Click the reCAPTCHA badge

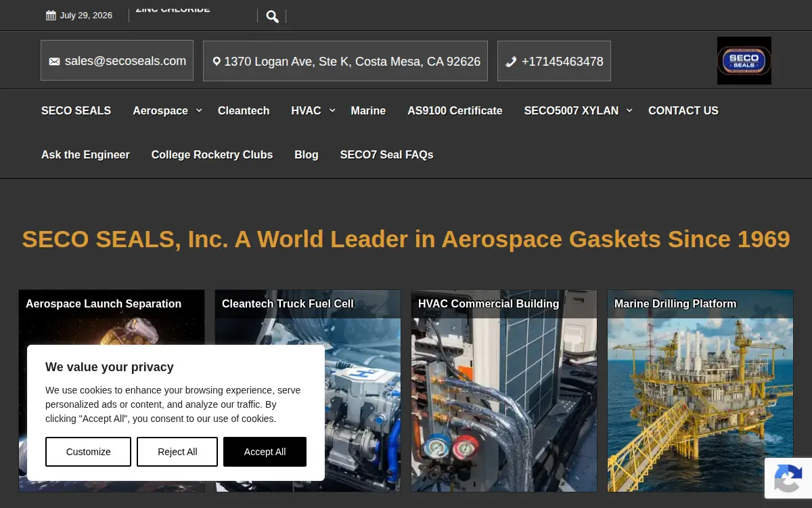[x=788, y=478]
